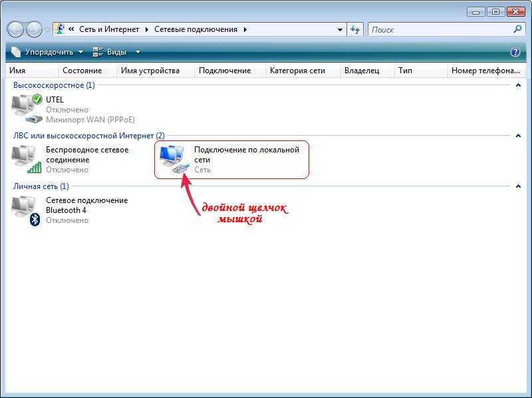The height and width of the screenshot is (398, 532).
Task: Collapse the Высокоскоростное (1) group chevron
Action: (518, 85)
